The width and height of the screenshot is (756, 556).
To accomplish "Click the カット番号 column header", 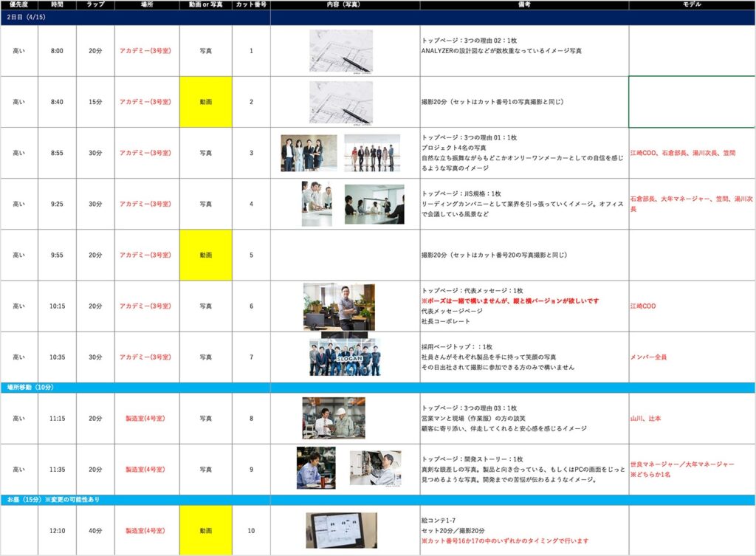I will [x=250, y=5].
